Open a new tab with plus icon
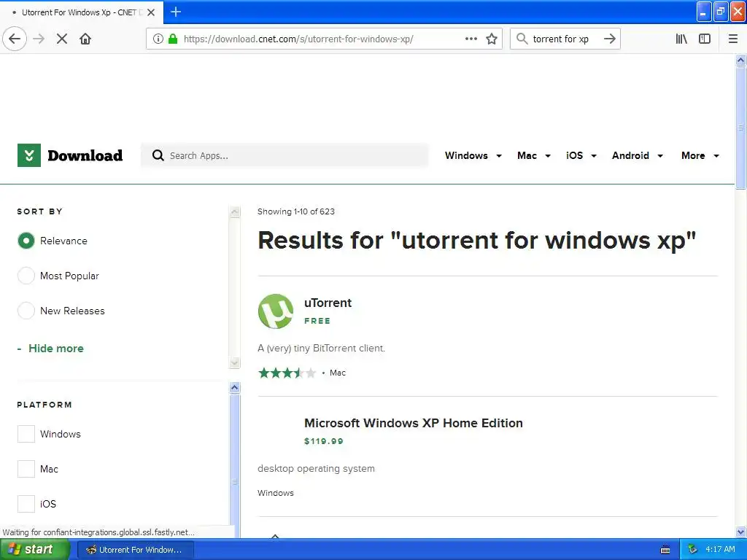 coord(176,12)
